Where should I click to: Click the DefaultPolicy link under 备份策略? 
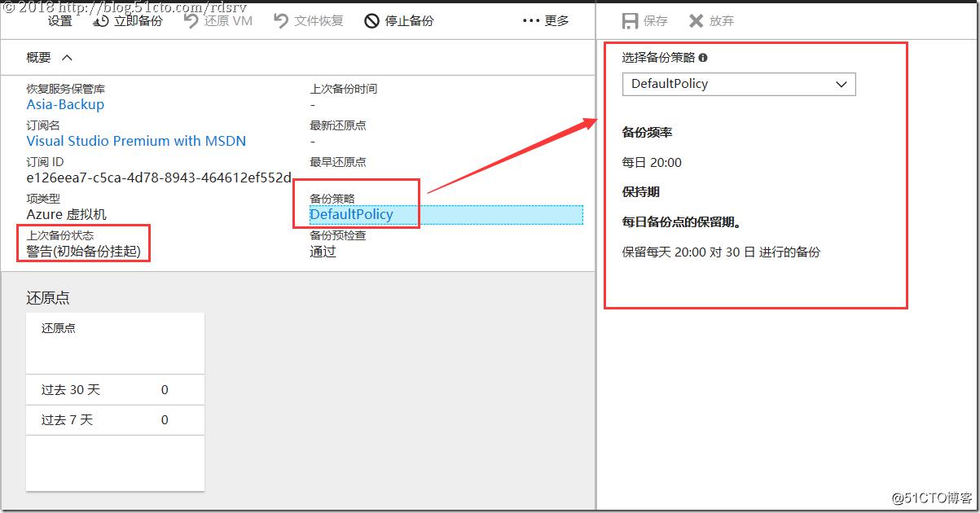tap(351, 214)
